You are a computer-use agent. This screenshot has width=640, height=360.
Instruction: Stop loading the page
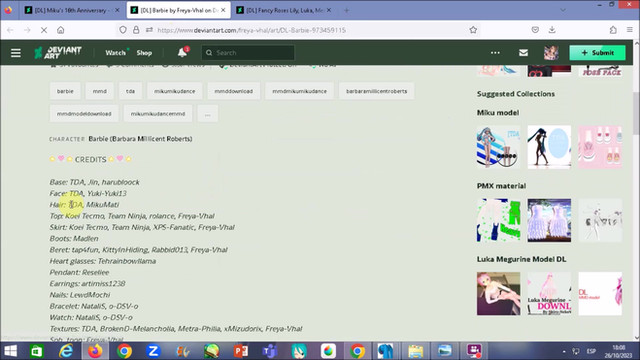pos(44,30)
